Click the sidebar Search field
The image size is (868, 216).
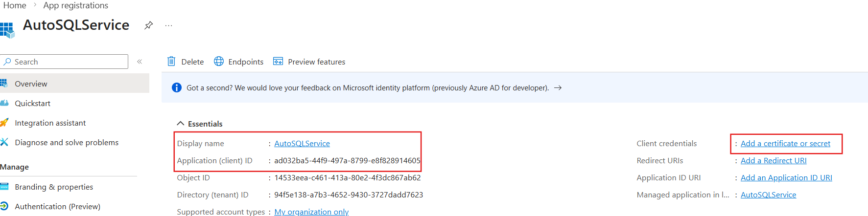pos(64,62)
